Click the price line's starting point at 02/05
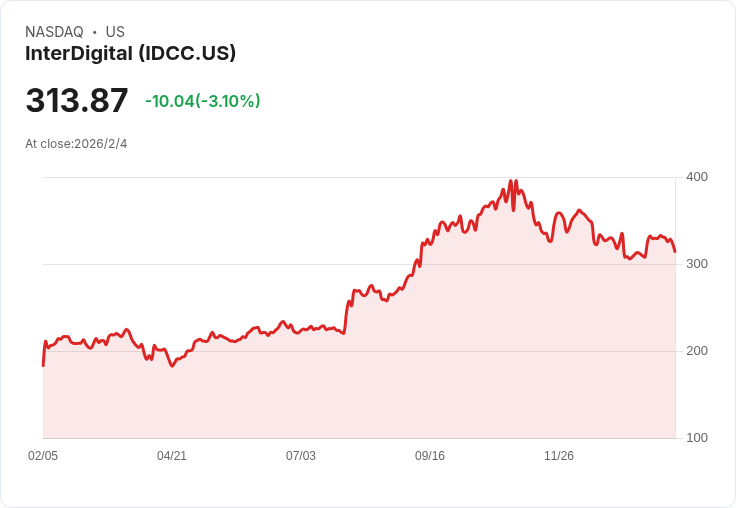Viewport: 736px width, 508px height. pyautogui.click(x=44, y=365)
